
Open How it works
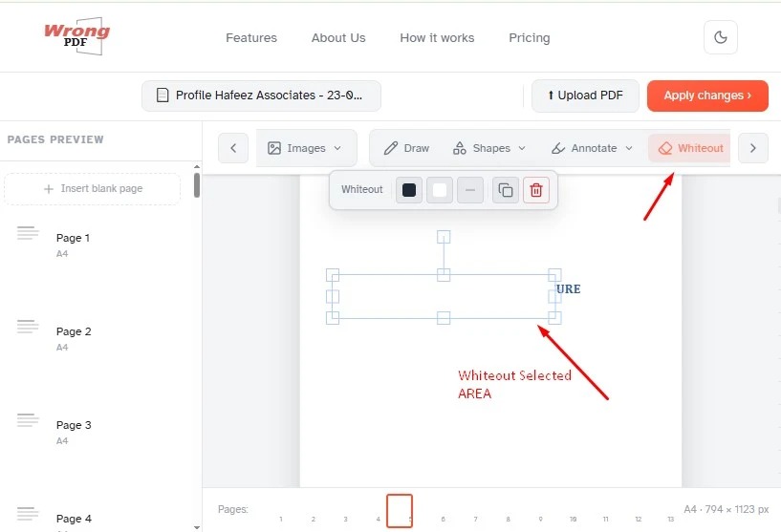pyautogui.click(x=437, y=38)
